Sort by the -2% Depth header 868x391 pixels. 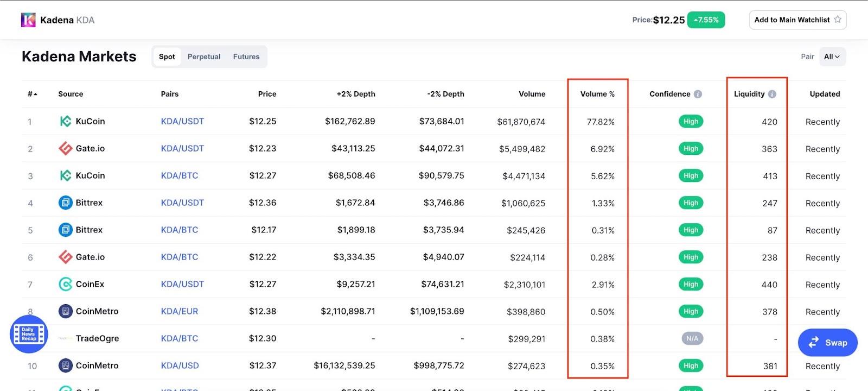pos(445,94)
